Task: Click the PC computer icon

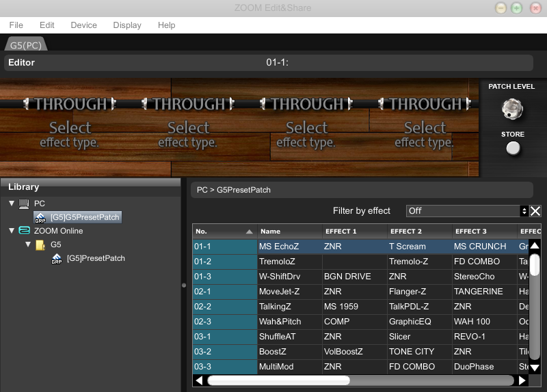Action: (24, 204)
